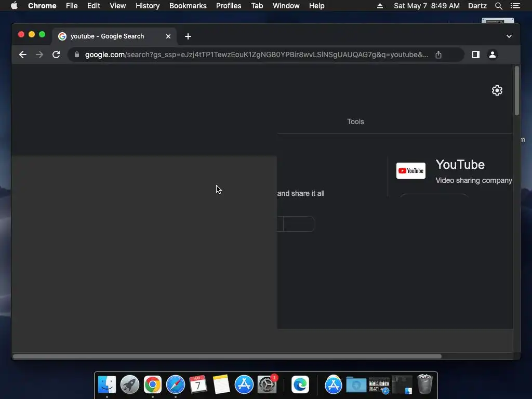View site info via lock icon
The height and width of the screenshot is (399, 532).
click(77, 55)
